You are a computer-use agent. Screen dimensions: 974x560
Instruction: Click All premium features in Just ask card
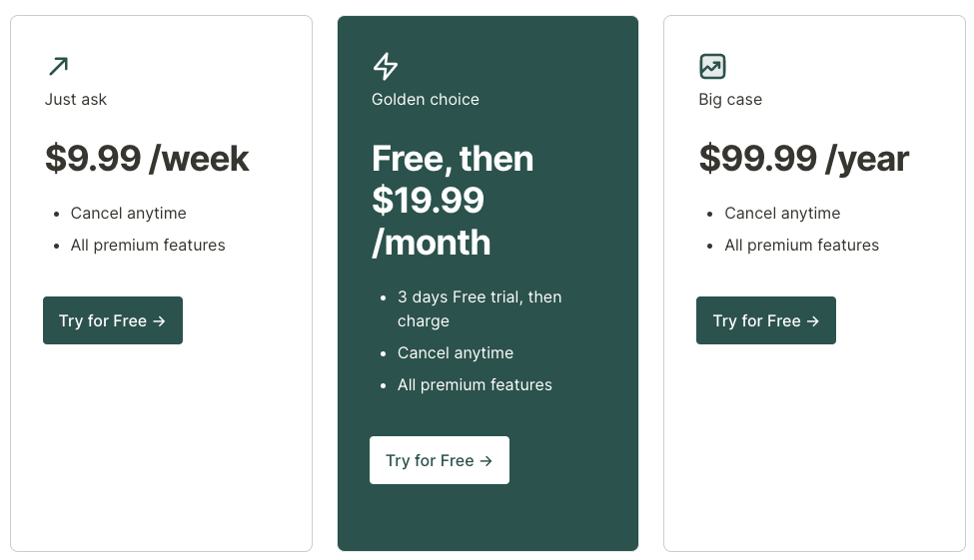click(148, 246)
